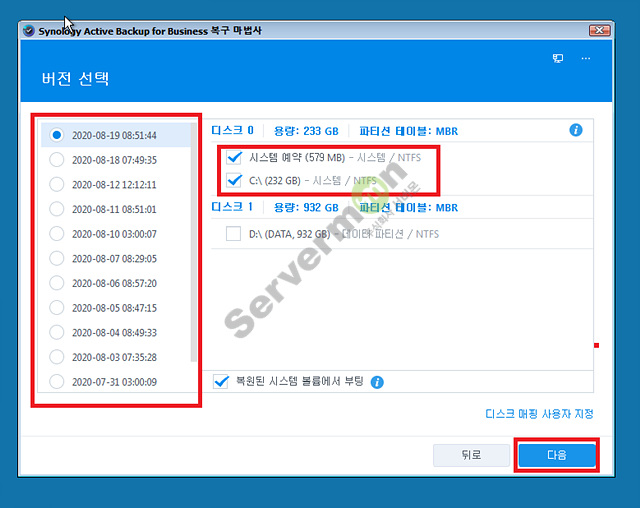
Task: Select version 2020-08-07 08:29:05
Action: [x=56, y=258]
